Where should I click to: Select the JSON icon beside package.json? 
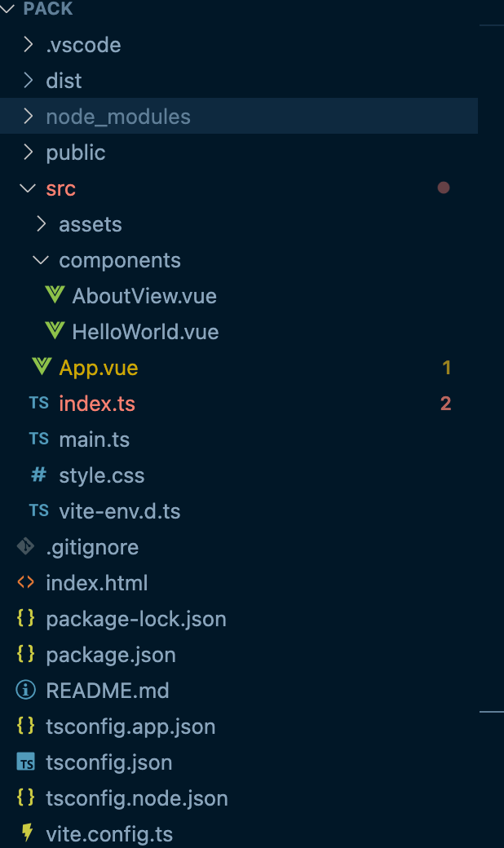click(25, 654)
